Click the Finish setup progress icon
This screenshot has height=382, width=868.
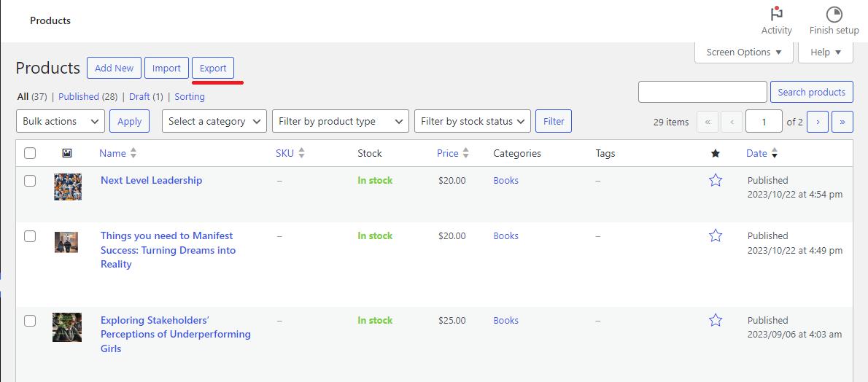[x=834, y=15]
